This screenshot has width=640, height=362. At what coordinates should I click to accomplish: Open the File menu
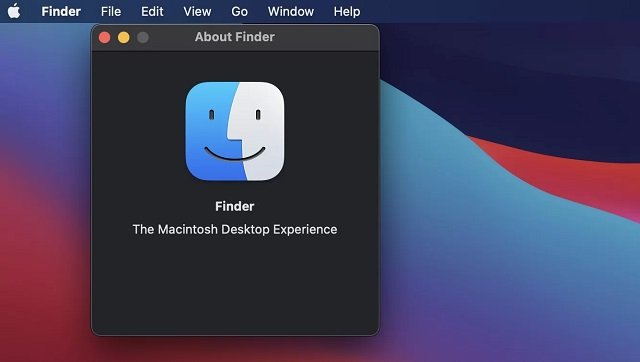pyautogui.click(x=111, y=11)
